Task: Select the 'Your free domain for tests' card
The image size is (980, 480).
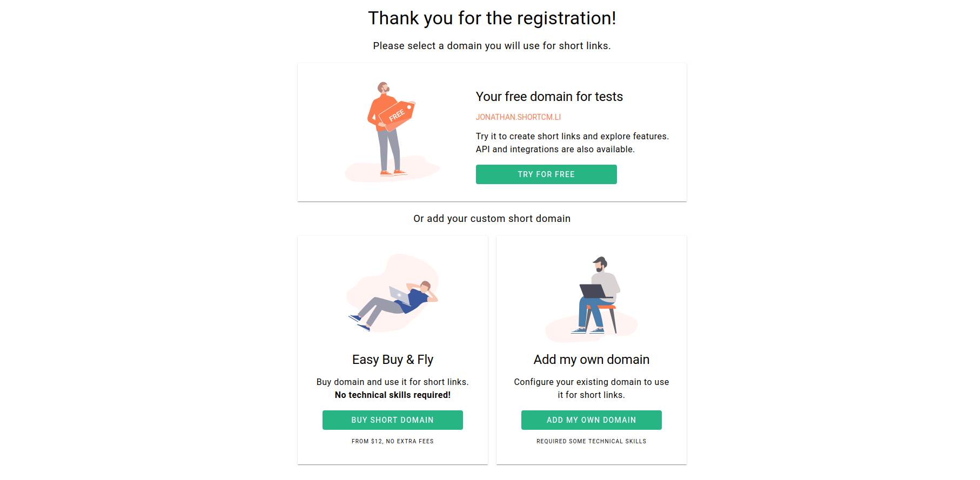Action: 492,131
